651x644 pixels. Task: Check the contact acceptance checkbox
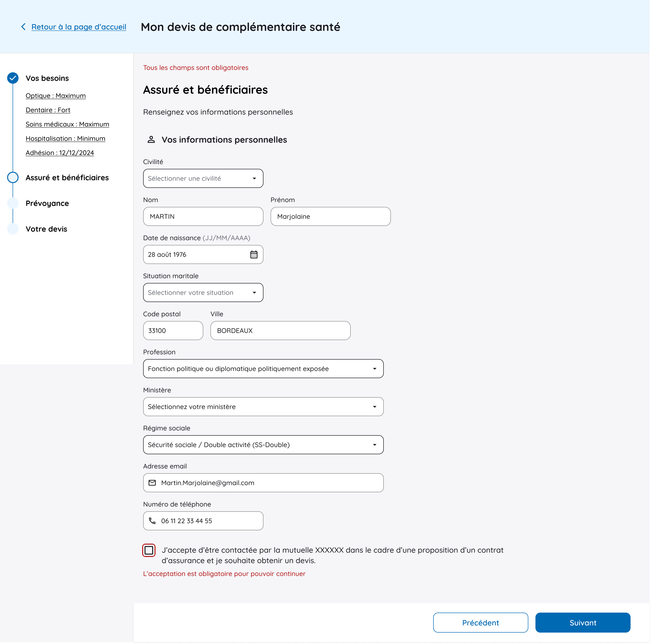[x=149, y=551]
